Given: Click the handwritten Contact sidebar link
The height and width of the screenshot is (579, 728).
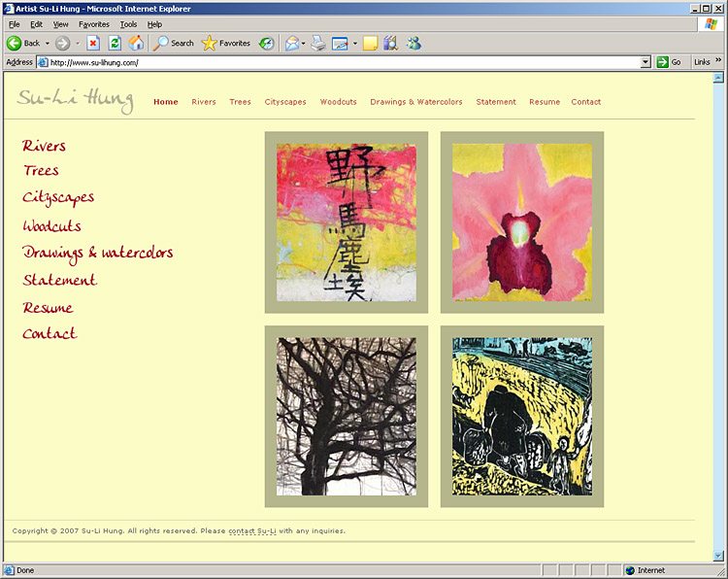Looking at the screenshot, I should 50,333.
